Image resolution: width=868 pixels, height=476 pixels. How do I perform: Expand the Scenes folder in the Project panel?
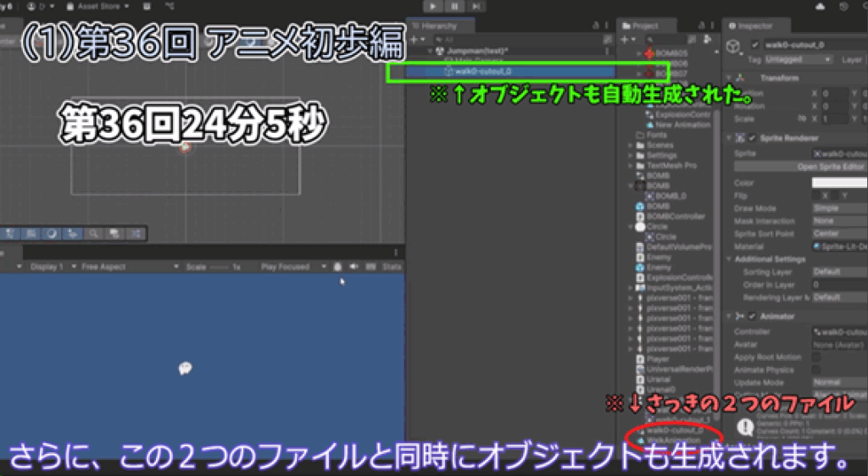[x=631, y=146]
